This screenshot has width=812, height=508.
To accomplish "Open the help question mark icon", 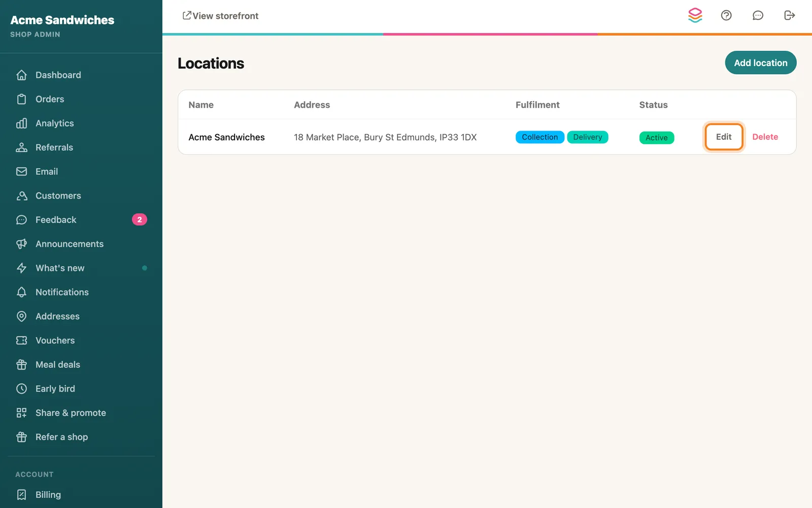I will pyautogui.click(x=726, y=15).
